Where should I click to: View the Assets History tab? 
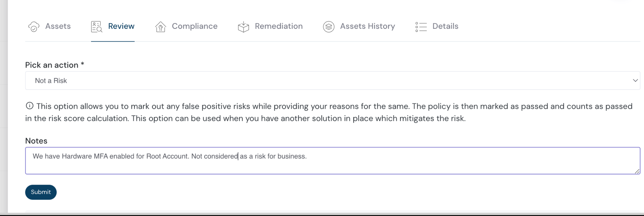click(367, 26)
